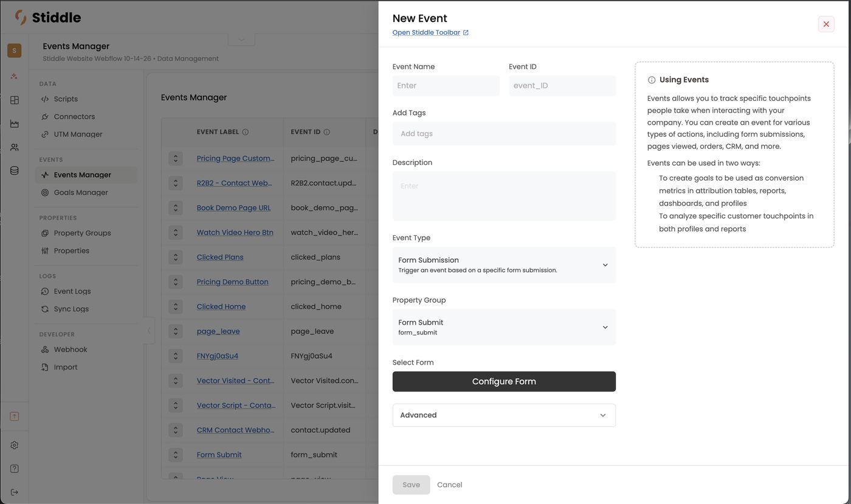This screenshot has width=851, height=504.
Task: Click the Stiddle logo icon
Action: click(x=21, y=18)
